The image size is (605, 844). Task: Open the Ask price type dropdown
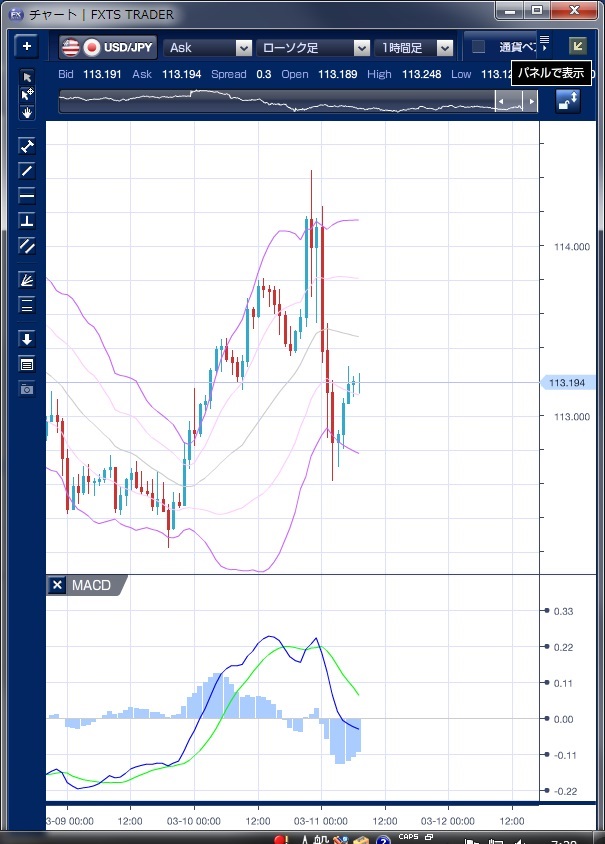[209, 47]
